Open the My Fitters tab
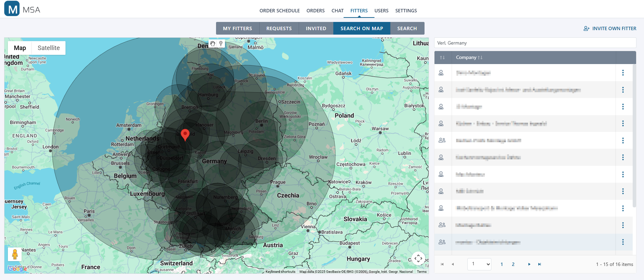The image size is (644, 280). point(237,28)
